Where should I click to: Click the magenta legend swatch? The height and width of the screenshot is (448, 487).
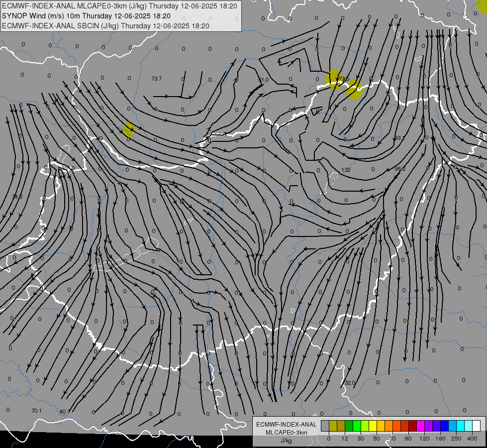tap(421, 426)
